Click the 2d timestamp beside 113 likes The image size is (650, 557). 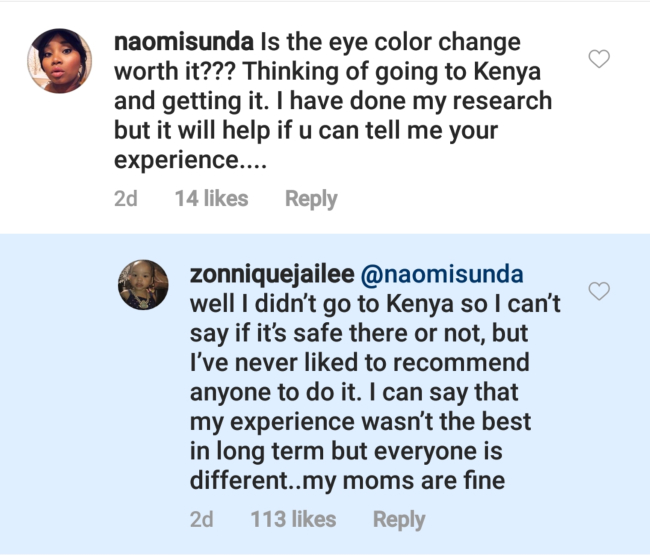click(x=201, y=519)
